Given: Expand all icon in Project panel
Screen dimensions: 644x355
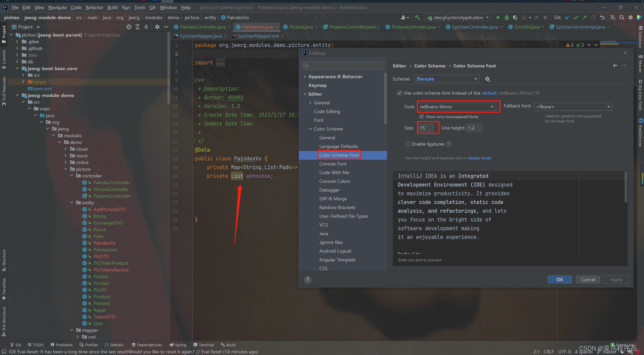Looking at the screenshot, I should (x=138, y=27).
